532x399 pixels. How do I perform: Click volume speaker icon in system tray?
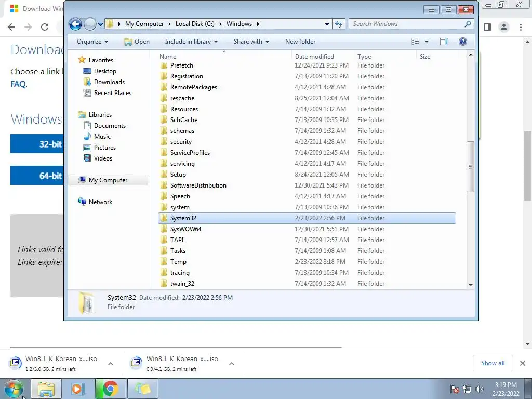pyautogui.click(x=479, y=389)
